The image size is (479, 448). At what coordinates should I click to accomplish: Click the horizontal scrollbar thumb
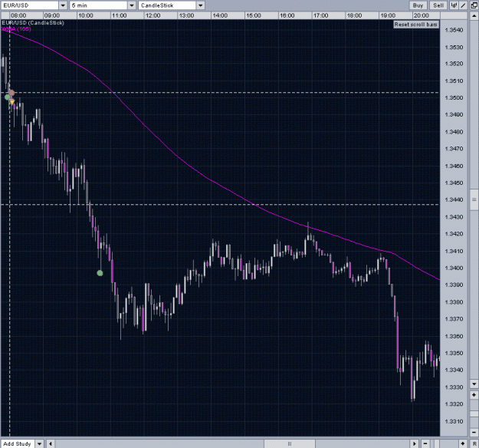(x=289, y=443)
